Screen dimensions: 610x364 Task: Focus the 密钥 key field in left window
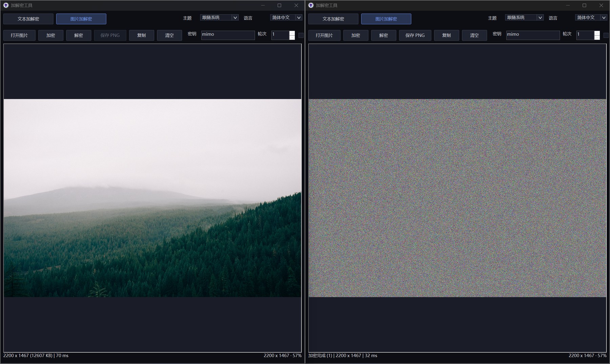click(228, 35)
